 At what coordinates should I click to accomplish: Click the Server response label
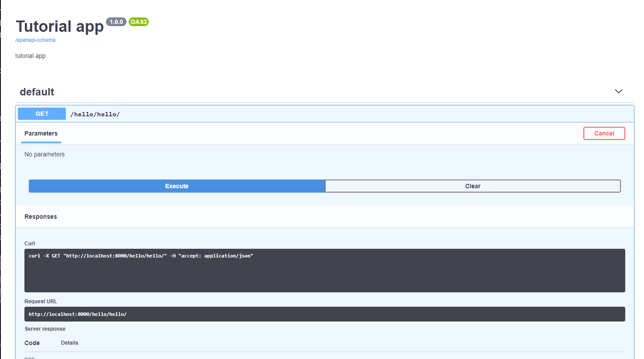coord(45,329)
